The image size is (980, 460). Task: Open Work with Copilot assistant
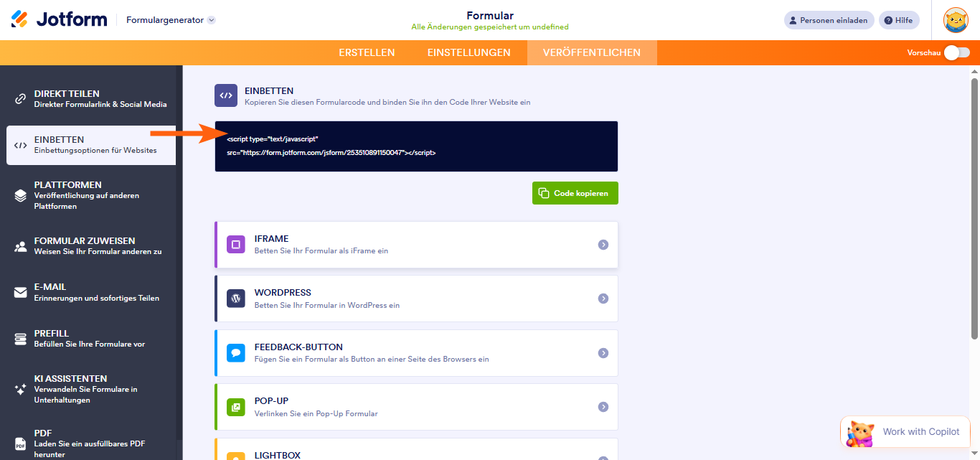[905, 431]
